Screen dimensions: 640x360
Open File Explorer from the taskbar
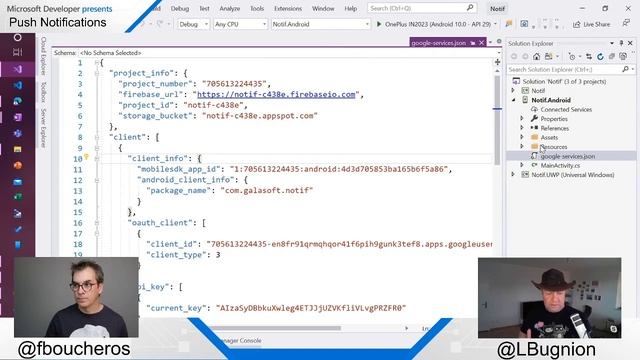[x=18, y=149]
